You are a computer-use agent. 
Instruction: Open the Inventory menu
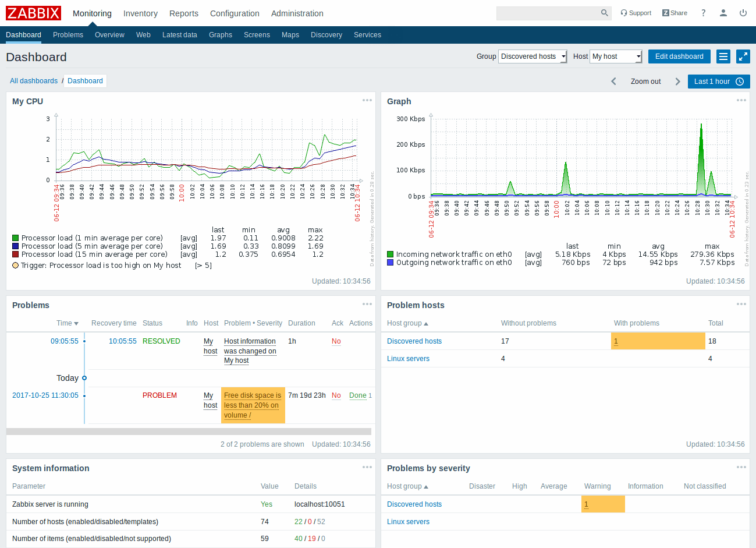[139, 13]
